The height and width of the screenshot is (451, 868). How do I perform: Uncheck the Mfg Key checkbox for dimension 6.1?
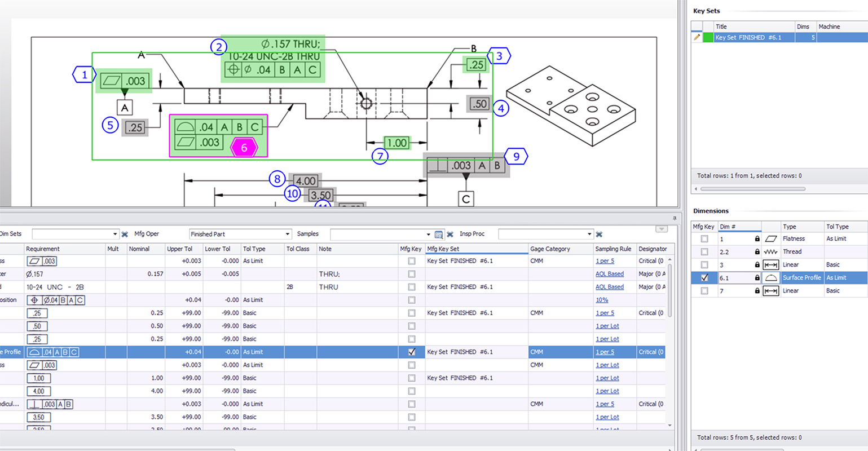click(704, 277)
